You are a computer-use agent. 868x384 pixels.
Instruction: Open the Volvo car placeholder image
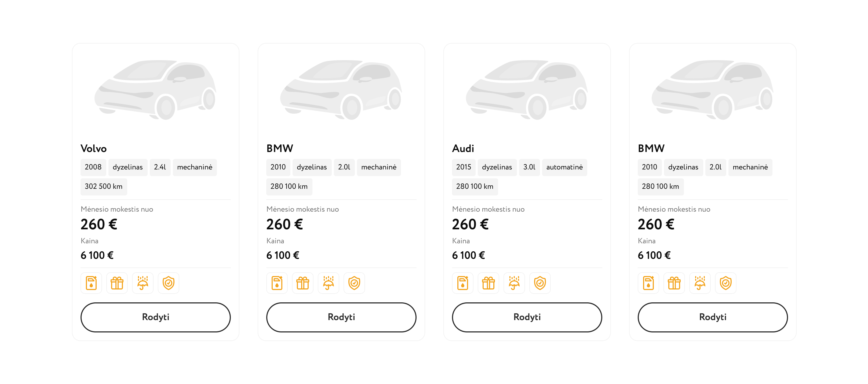(x=155, y=90)
